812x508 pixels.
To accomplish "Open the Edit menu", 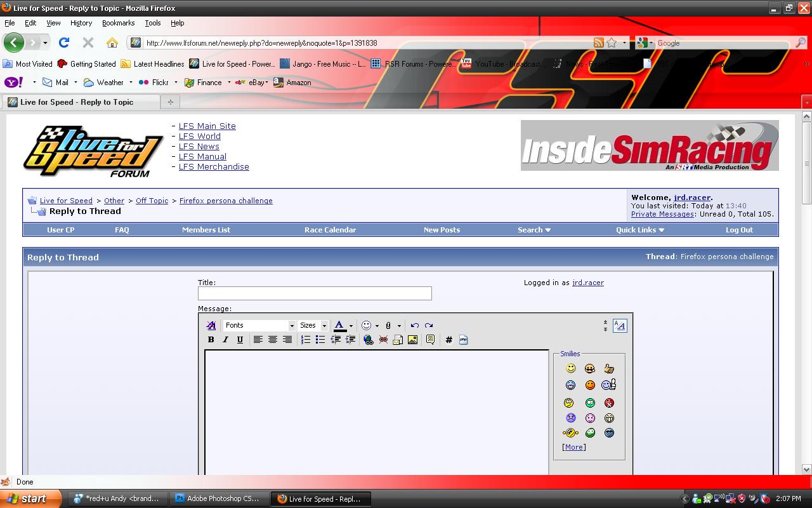I will (30, 23).
